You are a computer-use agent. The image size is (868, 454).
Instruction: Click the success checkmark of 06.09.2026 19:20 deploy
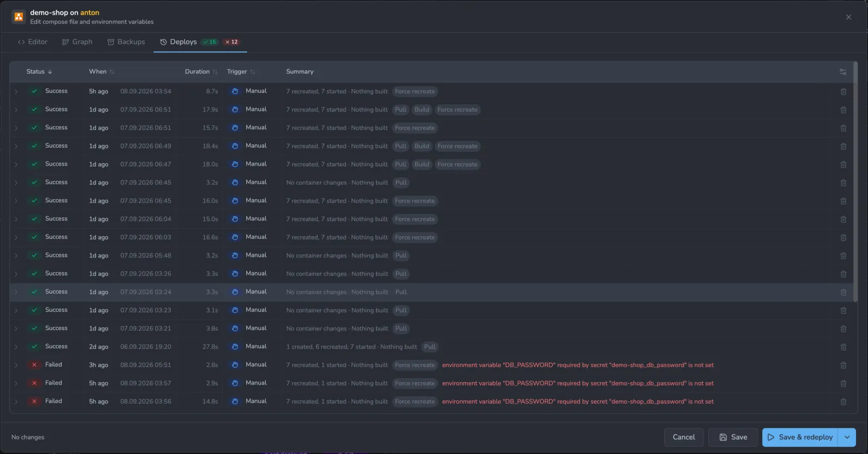34,346
